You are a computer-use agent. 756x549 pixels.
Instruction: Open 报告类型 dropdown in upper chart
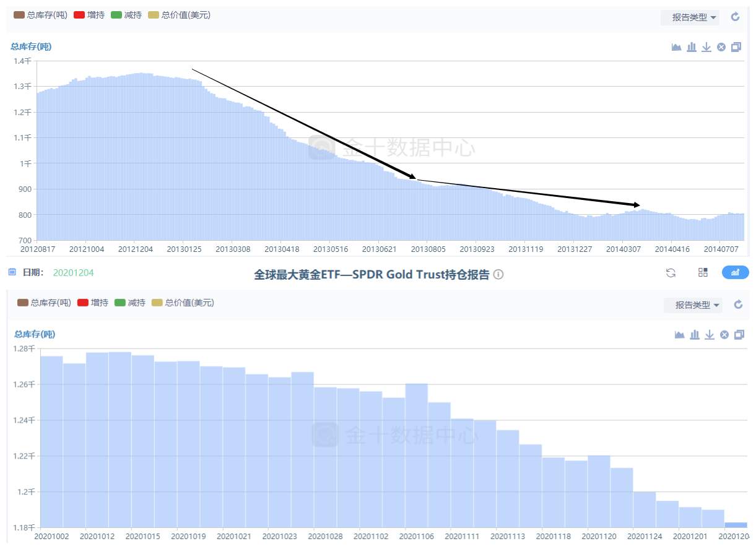click(690, 17)
